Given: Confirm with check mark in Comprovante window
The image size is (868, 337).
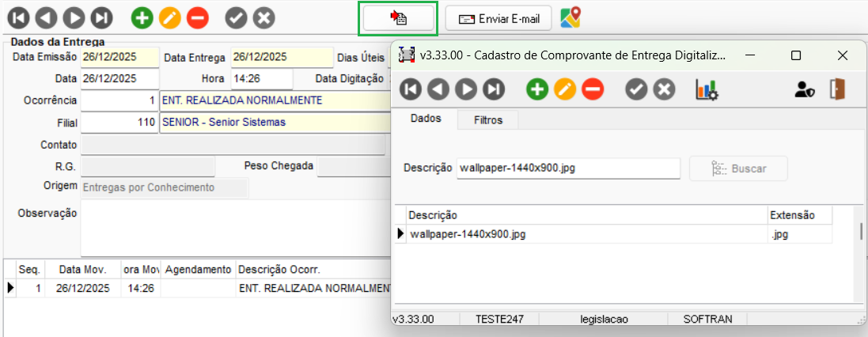Looking at the screenshot, I should coord(637,89).
